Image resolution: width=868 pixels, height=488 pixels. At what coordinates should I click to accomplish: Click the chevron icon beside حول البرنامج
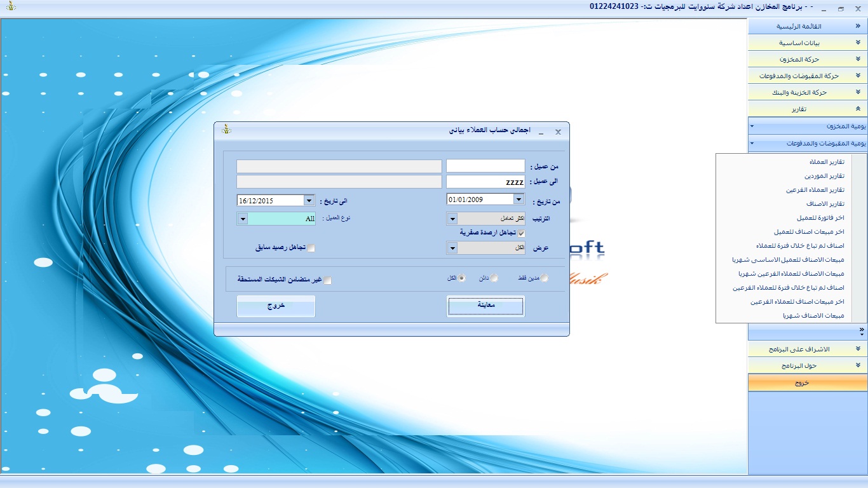click(x=858, y=365)
